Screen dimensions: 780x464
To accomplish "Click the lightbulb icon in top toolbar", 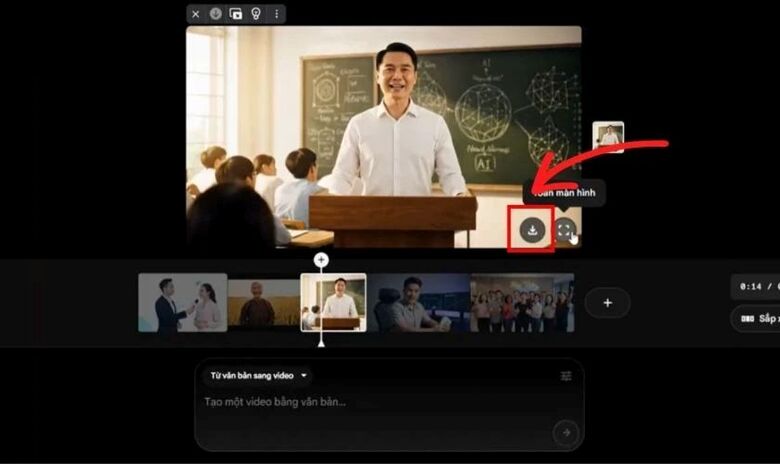I will 256,14.
